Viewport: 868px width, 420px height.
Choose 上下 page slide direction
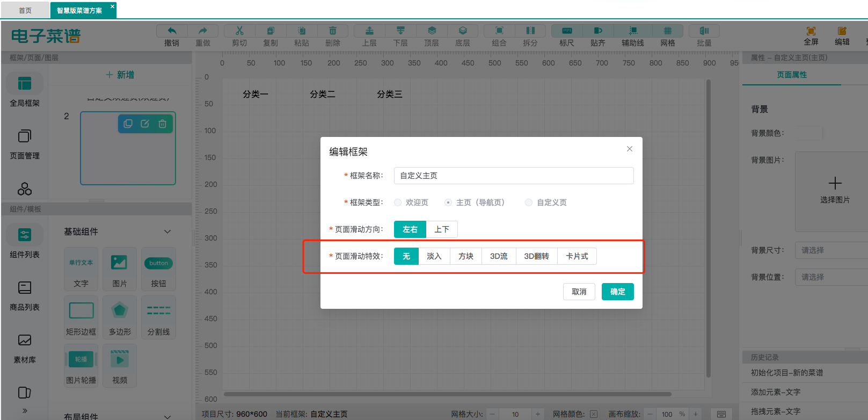tap(442, 229)
